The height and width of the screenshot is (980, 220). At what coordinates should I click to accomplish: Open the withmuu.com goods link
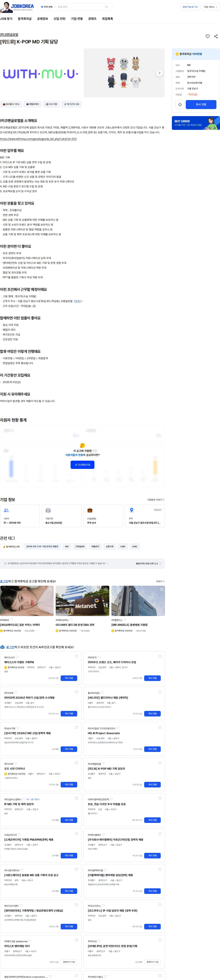coord(38,139)
